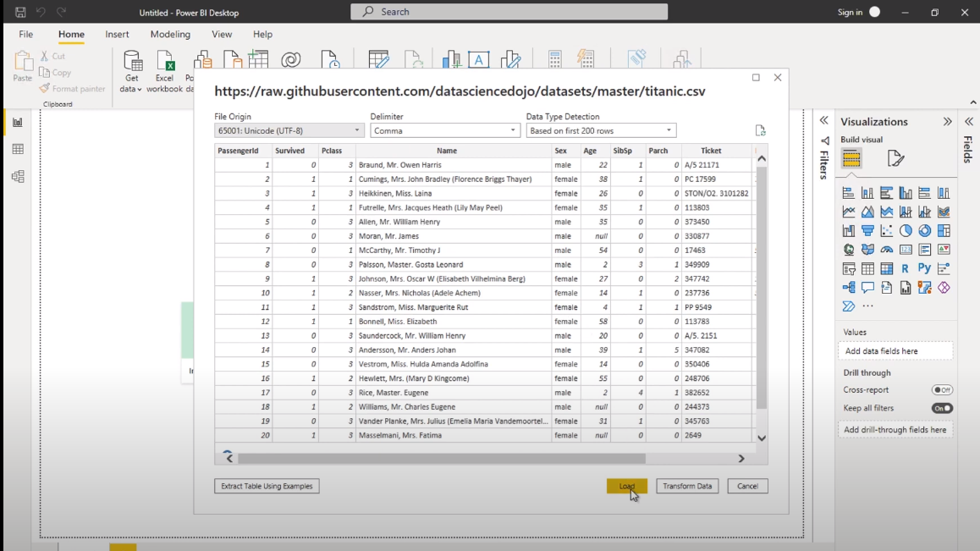
Task: Switch to the Format visual pane icon
Action: pyautogui.click(x=895, y=158)
